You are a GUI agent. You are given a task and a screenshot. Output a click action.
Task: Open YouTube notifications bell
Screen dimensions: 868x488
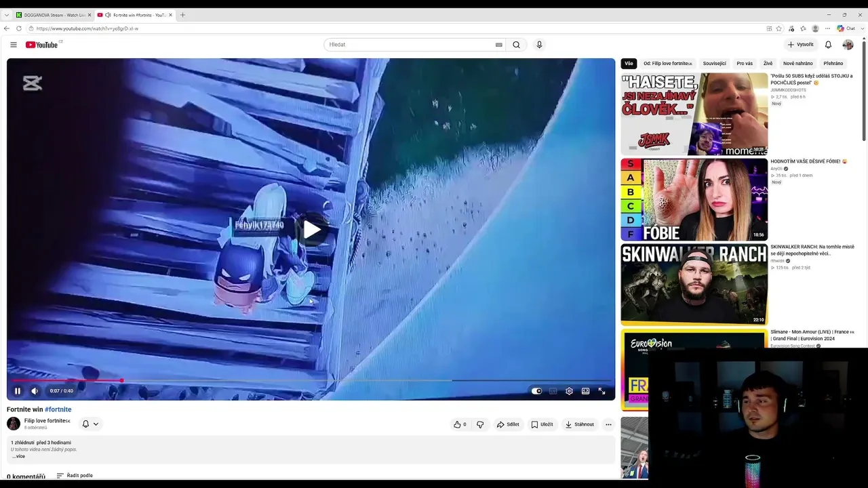coord(828,45)
